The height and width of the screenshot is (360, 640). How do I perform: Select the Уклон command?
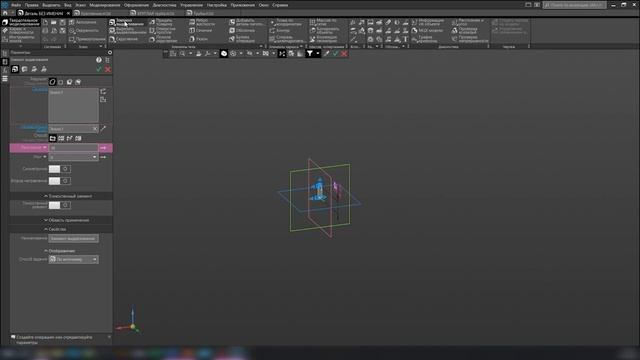coord(198,39)
